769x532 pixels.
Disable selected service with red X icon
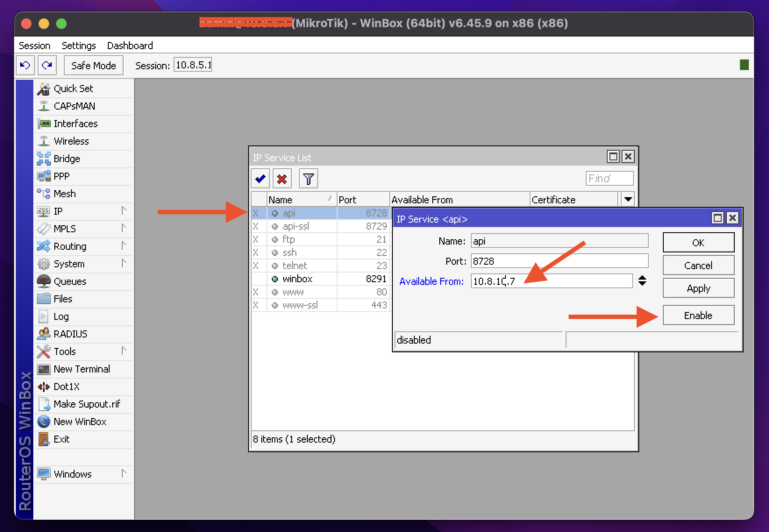282,179
